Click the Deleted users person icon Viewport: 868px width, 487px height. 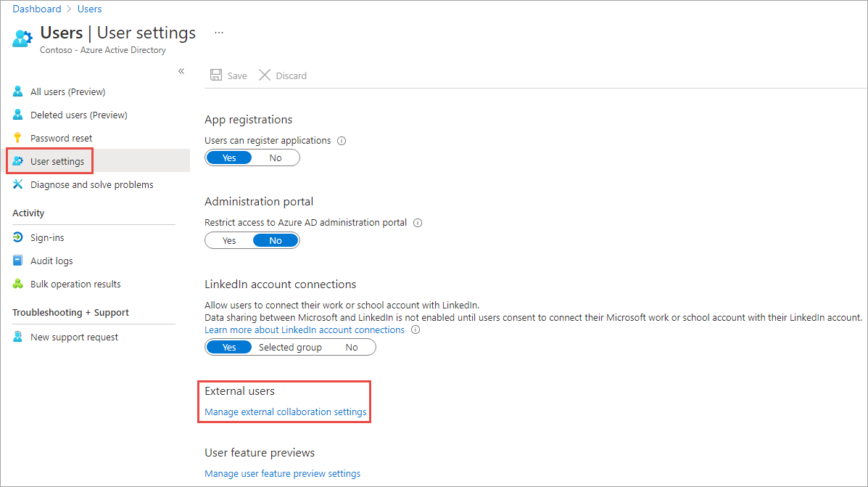17,115
